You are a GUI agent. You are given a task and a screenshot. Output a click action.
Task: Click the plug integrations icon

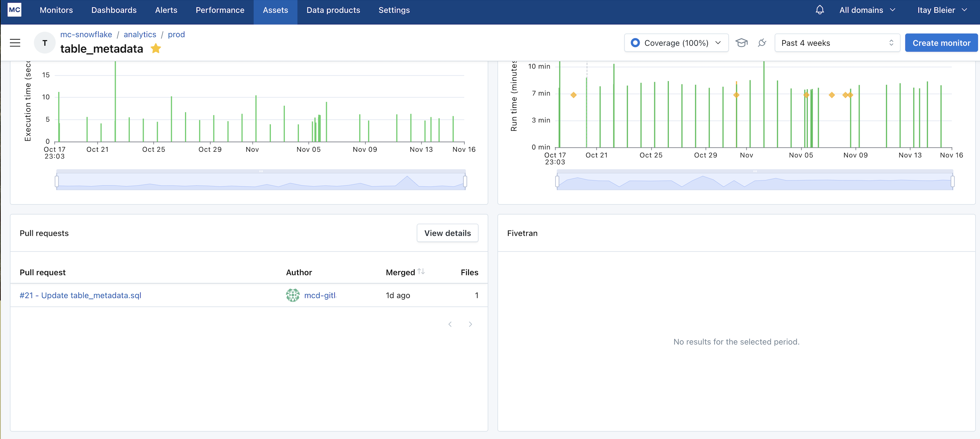pyautogui.click(x=761, y=43)
